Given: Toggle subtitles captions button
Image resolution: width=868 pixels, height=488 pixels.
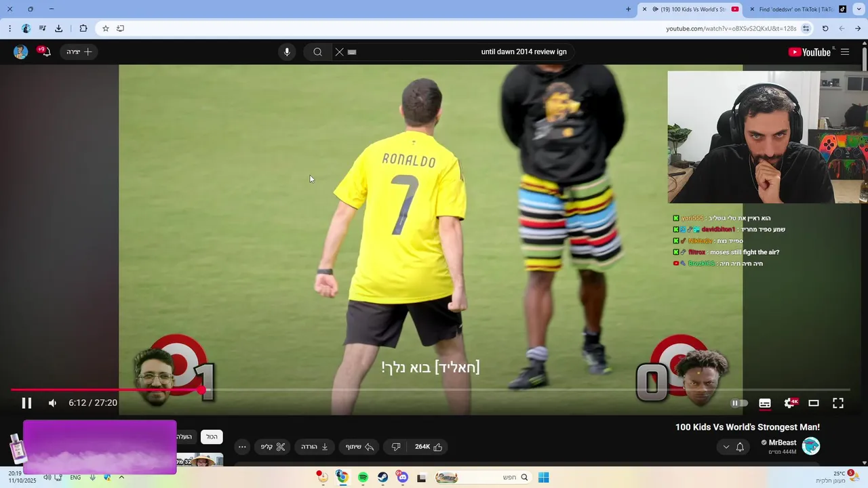Looking at the screenshot, I should click(765, 403).
